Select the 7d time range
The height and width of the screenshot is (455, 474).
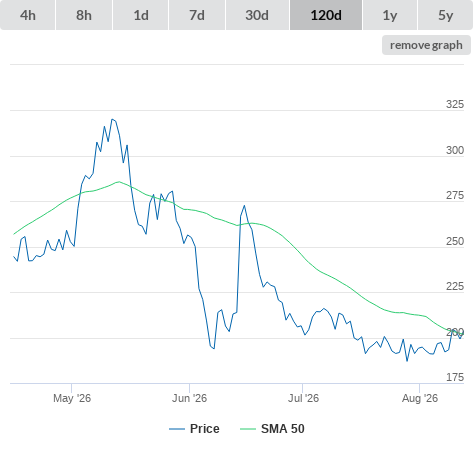pos(197,15)
